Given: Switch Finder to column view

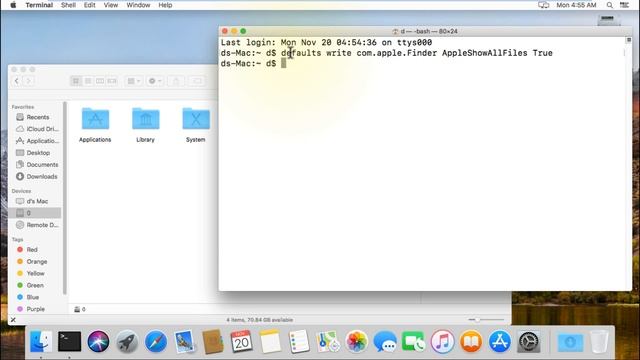Looking at the screenshot, I should coord(100,81).
